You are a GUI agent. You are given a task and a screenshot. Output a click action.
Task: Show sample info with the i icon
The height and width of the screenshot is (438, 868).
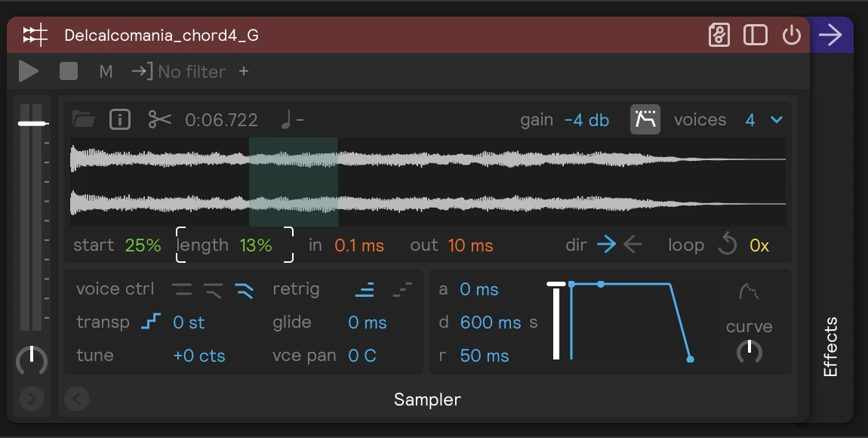tap(120, 119)
